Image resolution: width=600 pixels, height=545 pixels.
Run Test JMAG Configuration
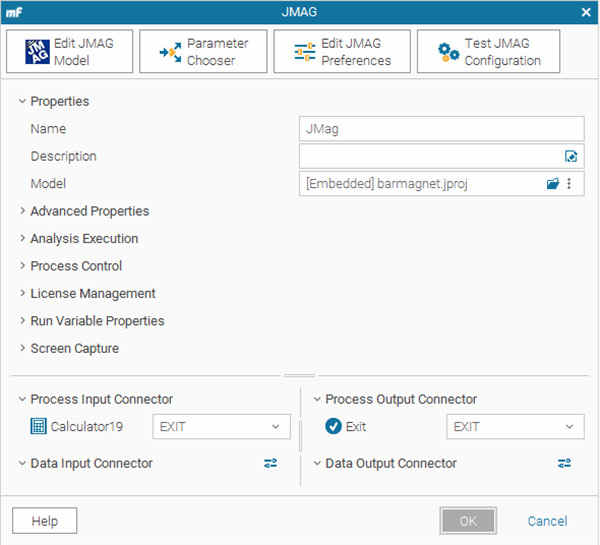pyautogui.click(x=488, y=51)
